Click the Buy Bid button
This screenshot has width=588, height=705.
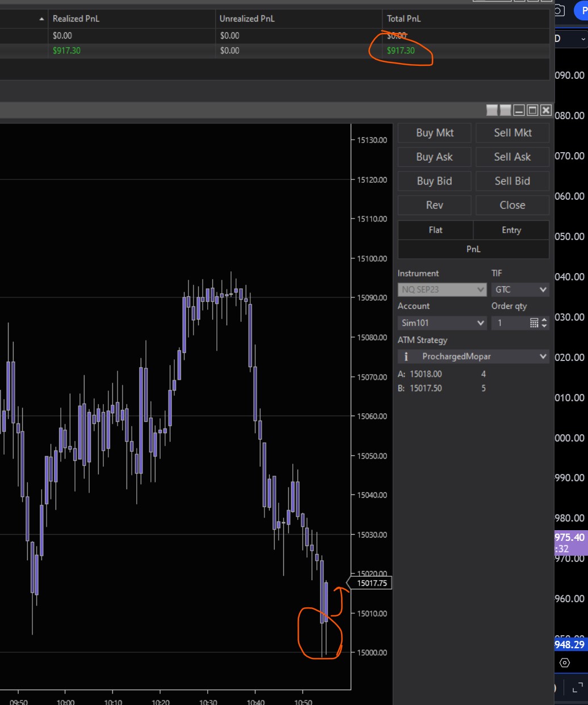coord(435,181)
